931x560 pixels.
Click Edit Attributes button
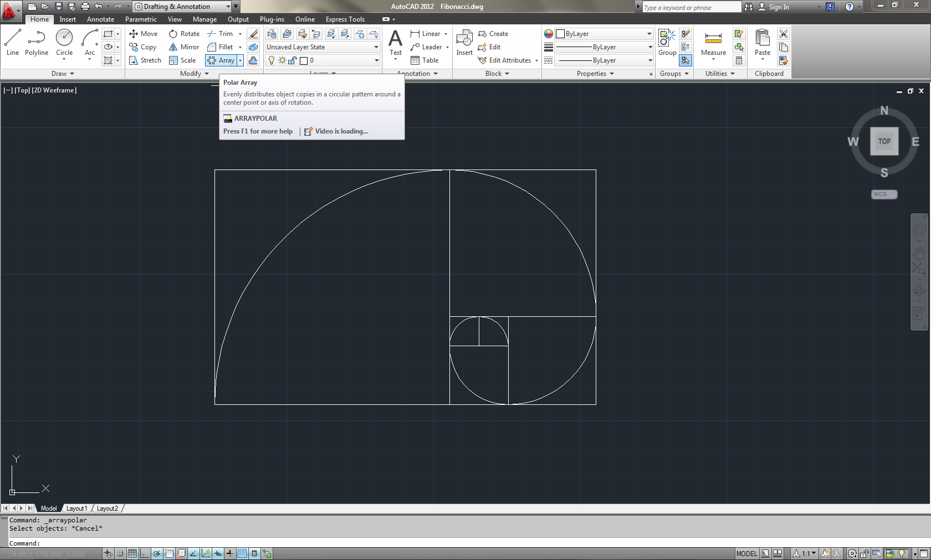[x=504, y=60]
